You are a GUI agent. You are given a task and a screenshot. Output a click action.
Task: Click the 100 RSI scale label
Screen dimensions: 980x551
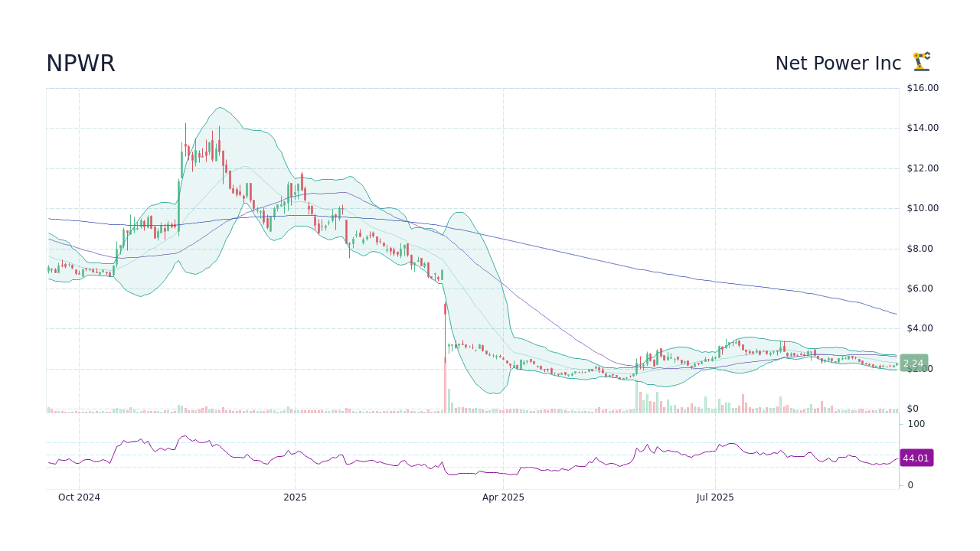[x=915, y=423]
